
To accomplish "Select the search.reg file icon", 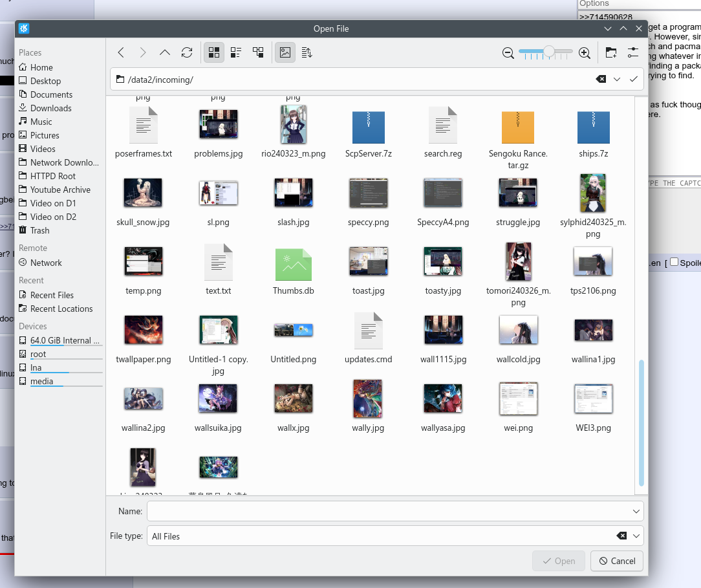I will (443, 125).
